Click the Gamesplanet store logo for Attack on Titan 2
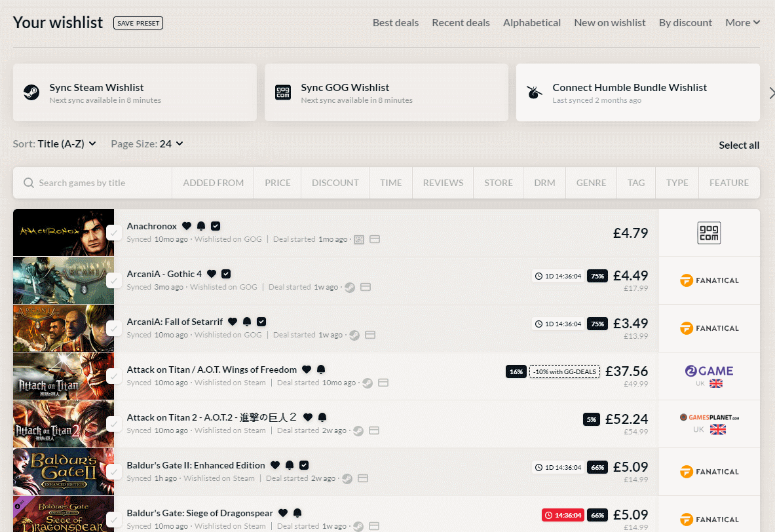The height and width of the screenshot is (532, 775). click(709, 417)
